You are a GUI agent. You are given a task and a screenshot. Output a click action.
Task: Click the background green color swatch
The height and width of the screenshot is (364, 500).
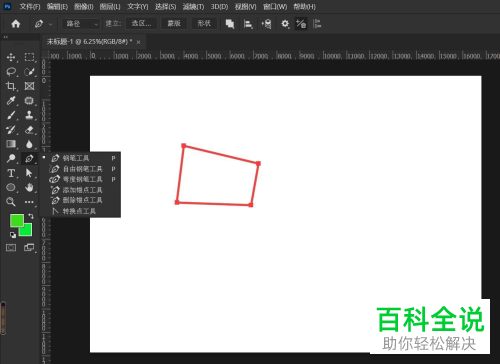(x=26, y=231)
